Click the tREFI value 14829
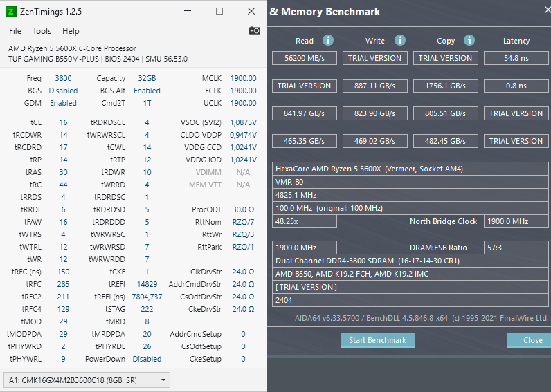This screenshot has height=392, width=551. click(x=147, y=284)
